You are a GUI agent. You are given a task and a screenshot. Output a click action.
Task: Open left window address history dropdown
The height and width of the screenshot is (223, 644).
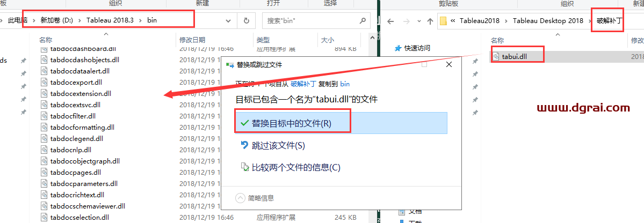[x=229, y=20]
